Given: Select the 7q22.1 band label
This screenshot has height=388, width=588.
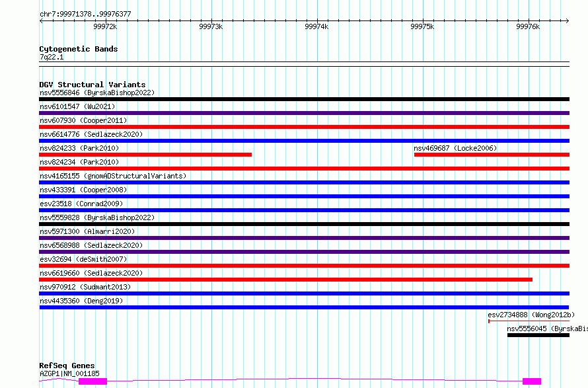Looking at the screenshot, I should coord(52,58).
